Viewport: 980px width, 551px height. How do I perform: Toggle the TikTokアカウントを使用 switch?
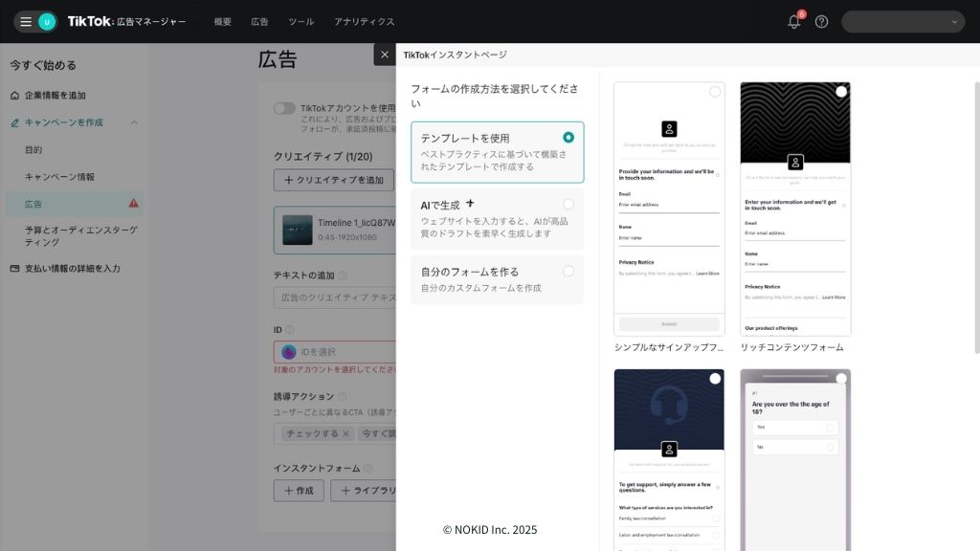[284, 109]
